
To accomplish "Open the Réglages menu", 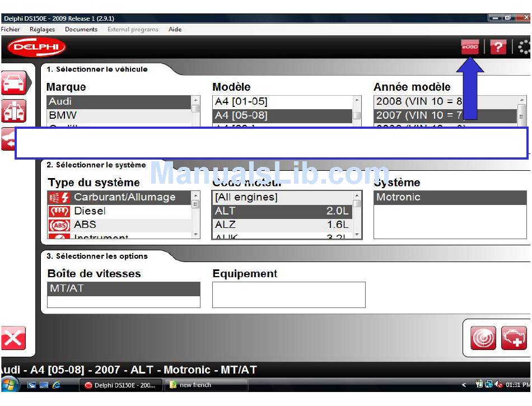I will (x=42, y=29).
